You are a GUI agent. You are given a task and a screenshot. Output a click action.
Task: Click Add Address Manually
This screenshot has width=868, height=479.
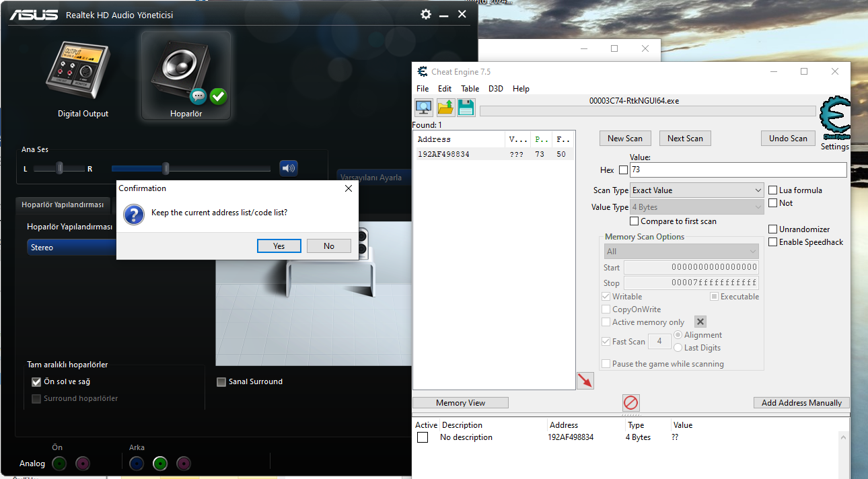click(x=801, y=403)
